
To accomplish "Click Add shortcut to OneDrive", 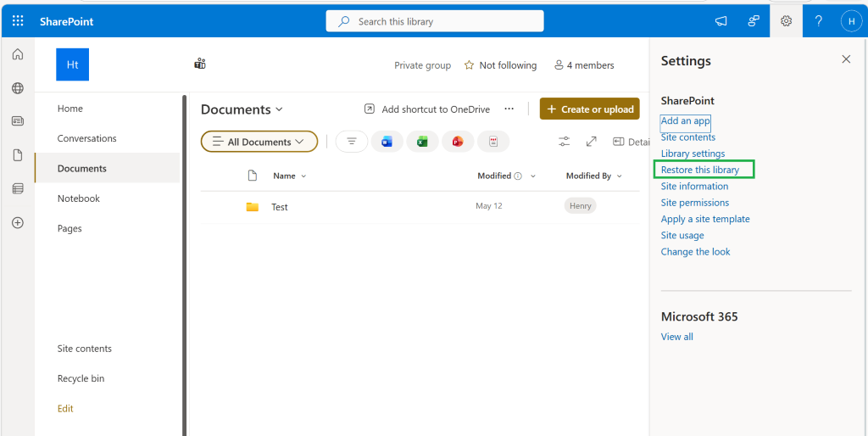I will [427, 109].
